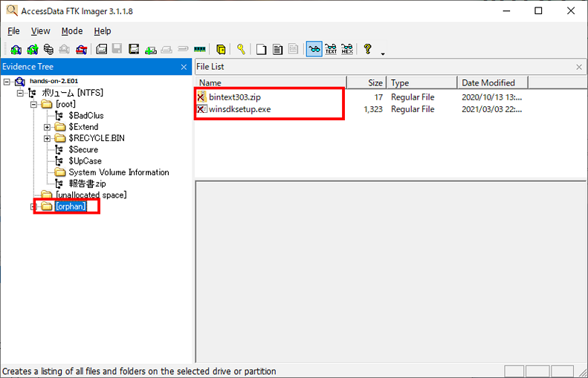588x378 pixels.
Task: Select the $BadClus entry
Action: pos(86,115)
